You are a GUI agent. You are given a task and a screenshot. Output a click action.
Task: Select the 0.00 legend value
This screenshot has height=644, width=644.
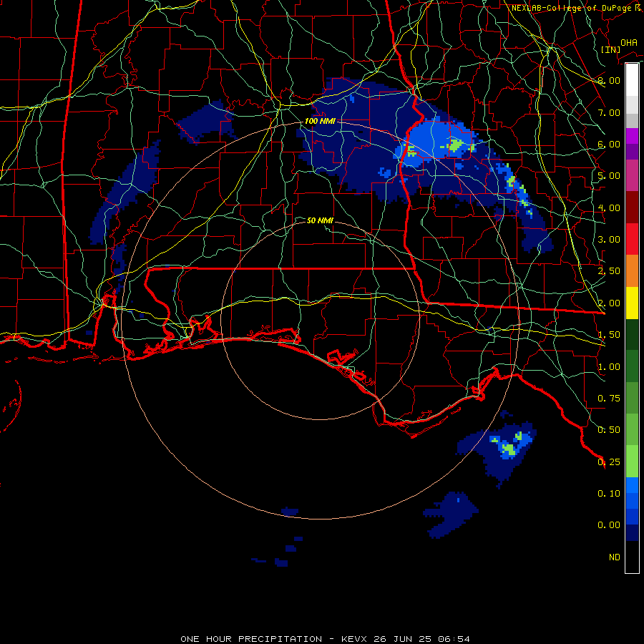click(609, 525)
